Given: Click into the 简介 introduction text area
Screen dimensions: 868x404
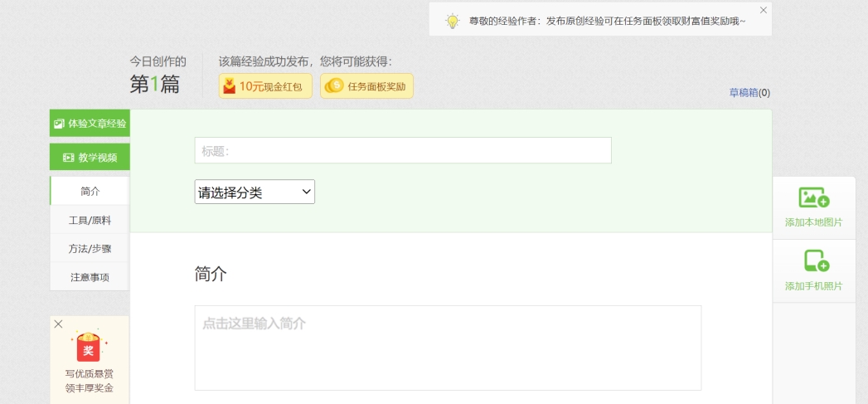Looking at the screenshot, I should pos(448,348).
